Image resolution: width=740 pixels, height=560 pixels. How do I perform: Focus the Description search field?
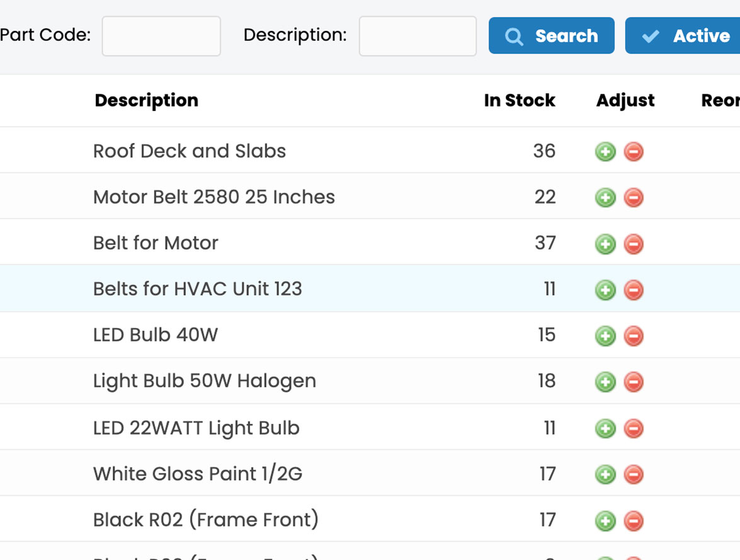coord(418,36)
